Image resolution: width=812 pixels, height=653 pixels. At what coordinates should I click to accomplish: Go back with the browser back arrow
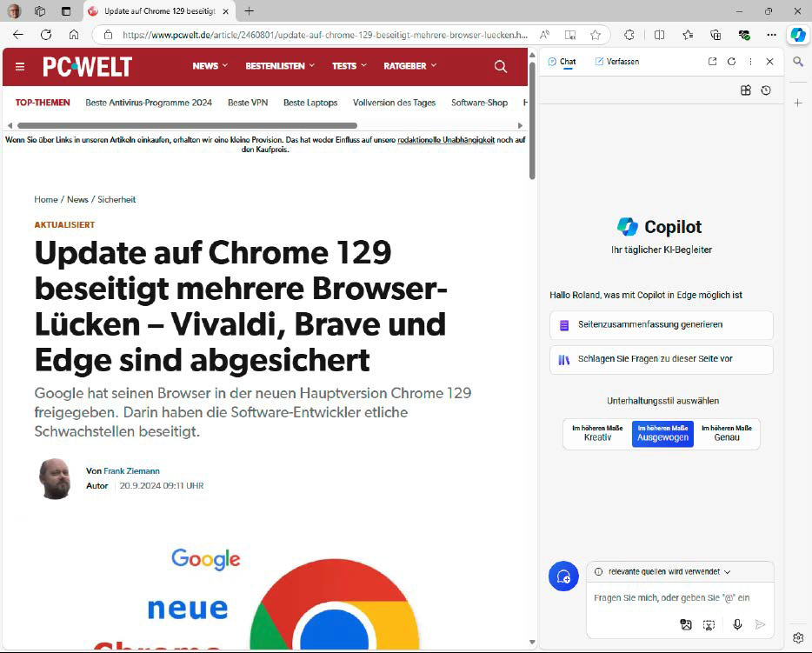click(x=18, y=35)
